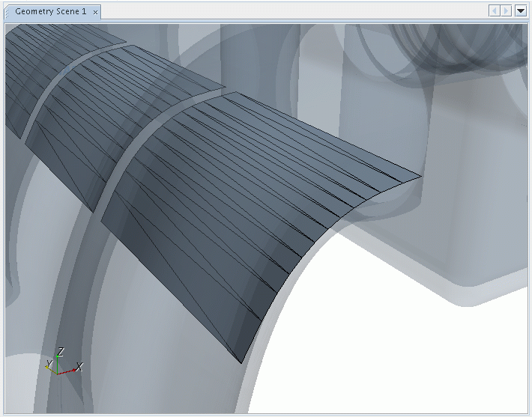Image resolution: width=532 pixels, height=417 pixels.
Task: Click the far-right corner of the largest patch
Action: coord(420,178)
